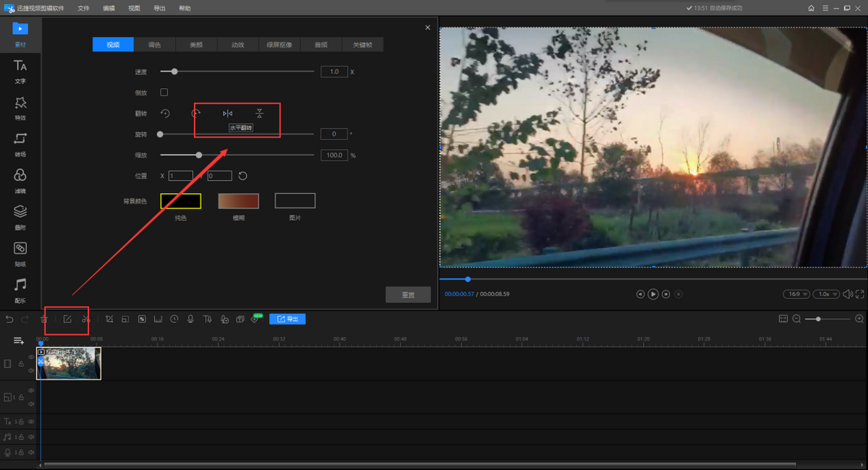Open the 16:9 aspect ratio dropdown
The image size is (868, 470).
[x=796, y=294]
